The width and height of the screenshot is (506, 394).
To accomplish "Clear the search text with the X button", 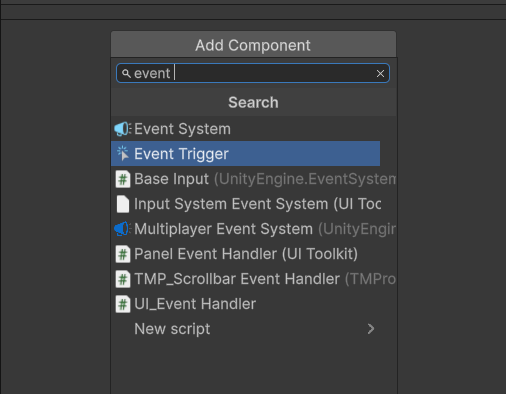I will (x=380, y=73).
